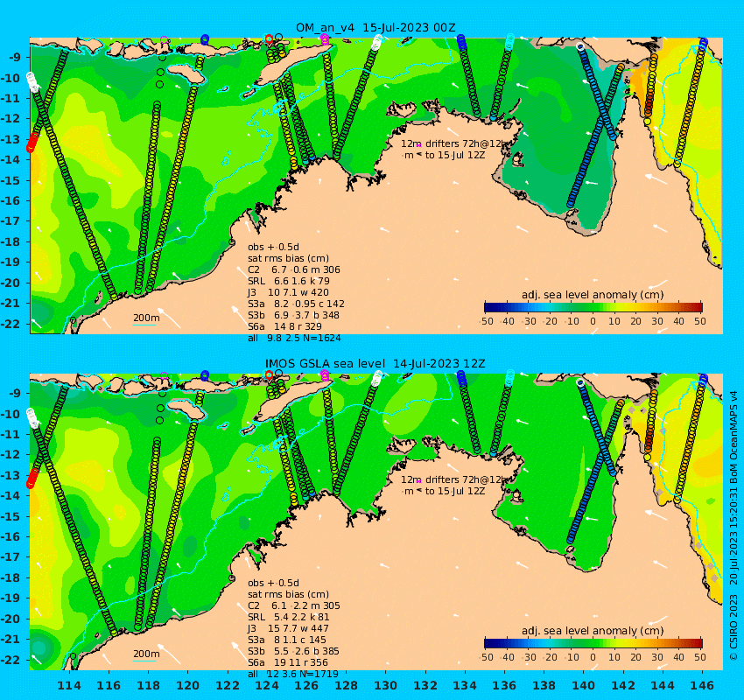
Task: Click the 'C2 6.1 2.2 m 305' row
Action: coord(294,605)
